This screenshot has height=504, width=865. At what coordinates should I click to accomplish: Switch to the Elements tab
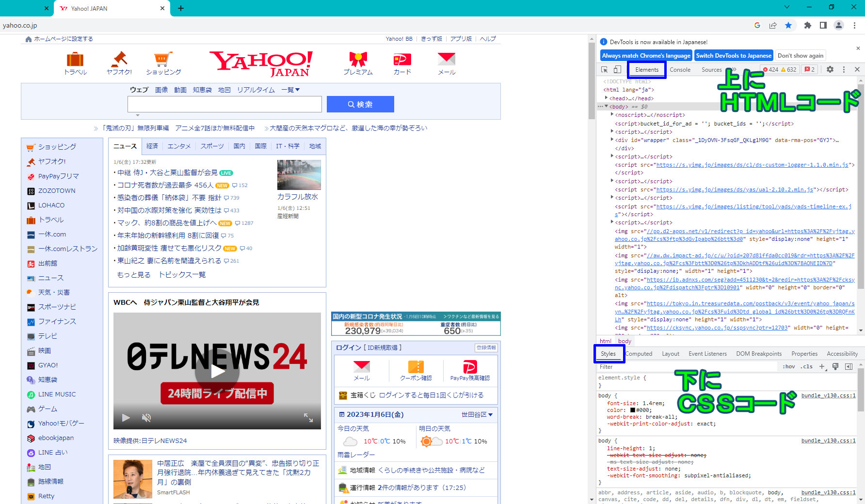(x=647, y=70)
